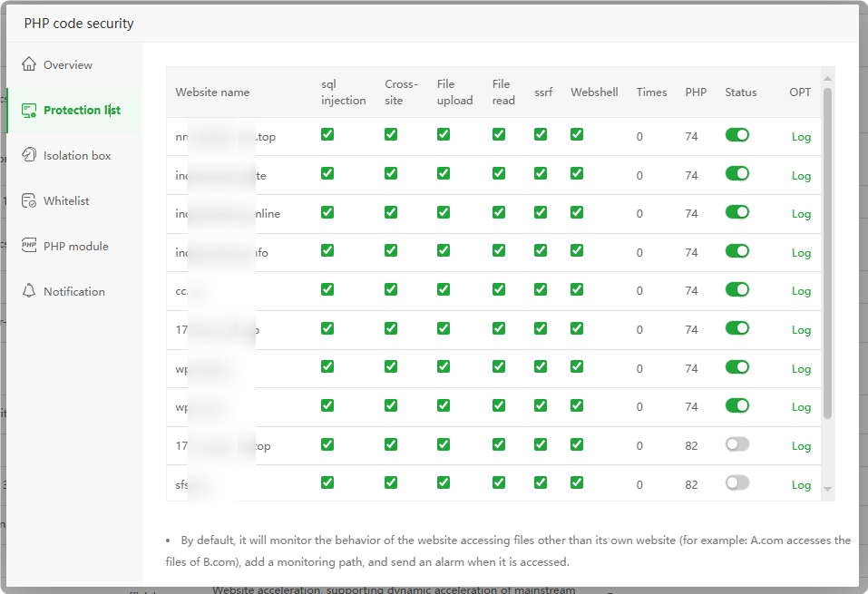
Task: Toggle ssrf checkbox in the cc website row
Action: click(x=541, y=289)
